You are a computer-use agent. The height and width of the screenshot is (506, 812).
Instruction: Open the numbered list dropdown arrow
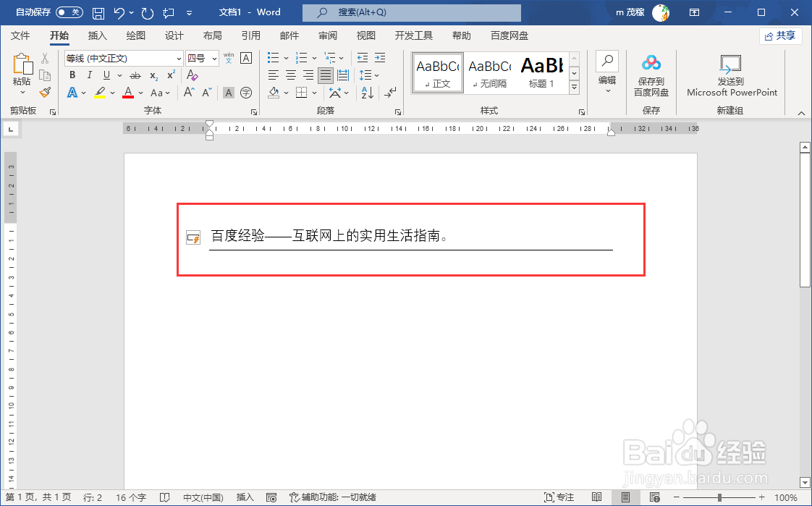314,58
